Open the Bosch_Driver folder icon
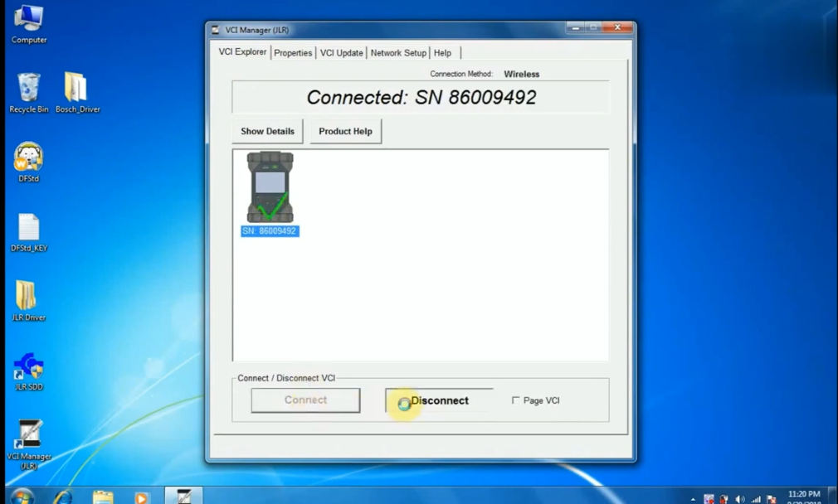 [x=77, y=93]
